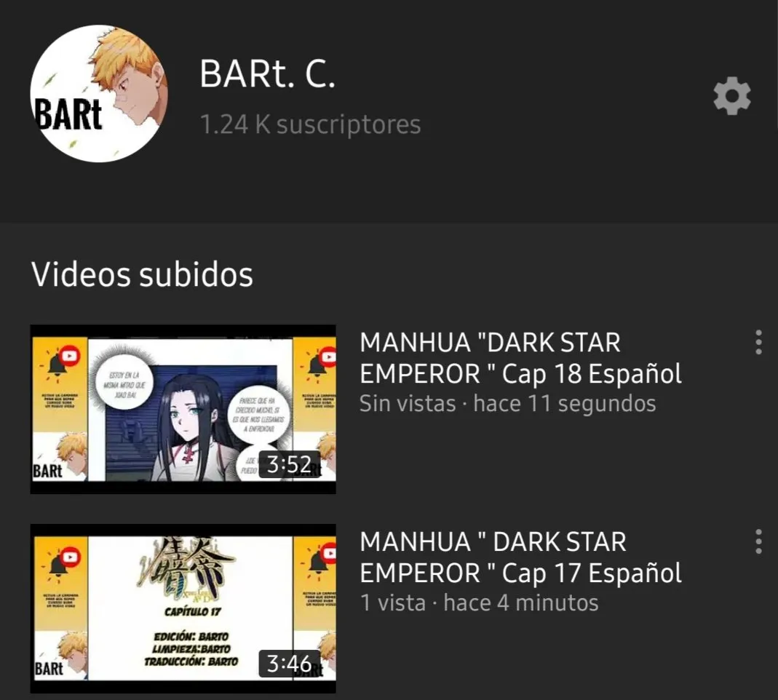Open the "DARK STAR EMPEROR" Cap 18 title
Viewport: 778px width, 700px height.
click(520, 358)
